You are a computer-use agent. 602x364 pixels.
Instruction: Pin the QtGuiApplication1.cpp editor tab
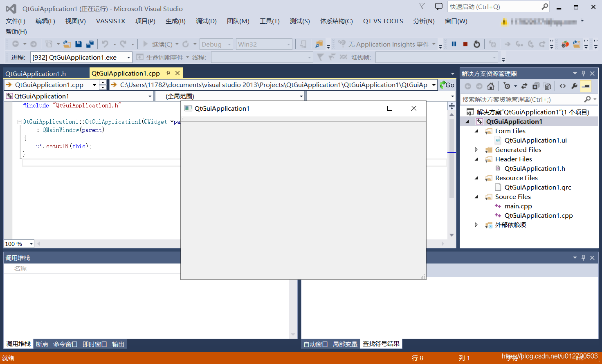point(168,73)
